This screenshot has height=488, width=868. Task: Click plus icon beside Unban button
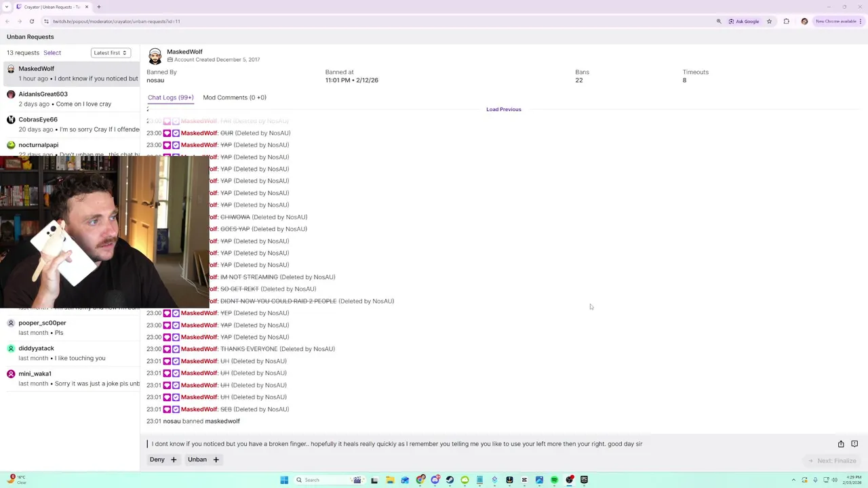216,460
